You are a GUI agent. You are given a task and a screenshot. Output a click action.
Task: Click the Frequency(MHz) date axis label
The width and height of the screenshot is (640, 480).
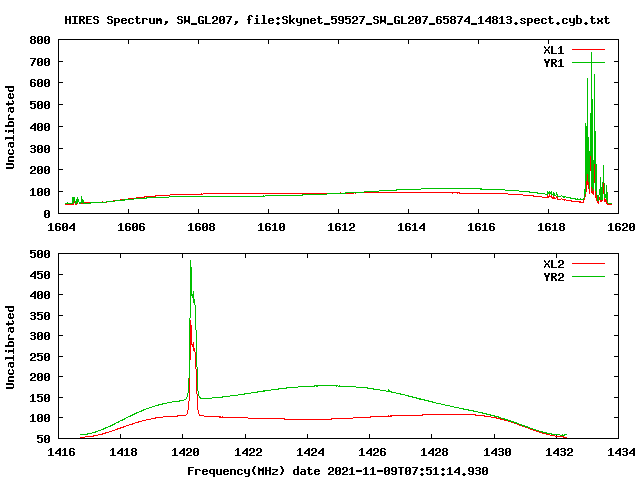pos(338,471)
